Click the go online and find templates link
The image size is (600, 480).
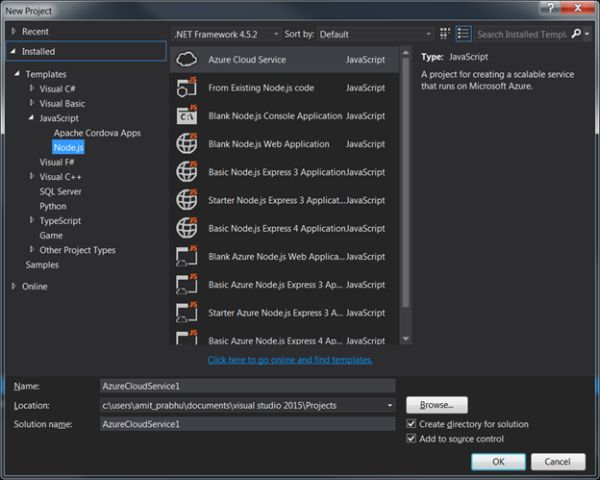click(290, 360)
